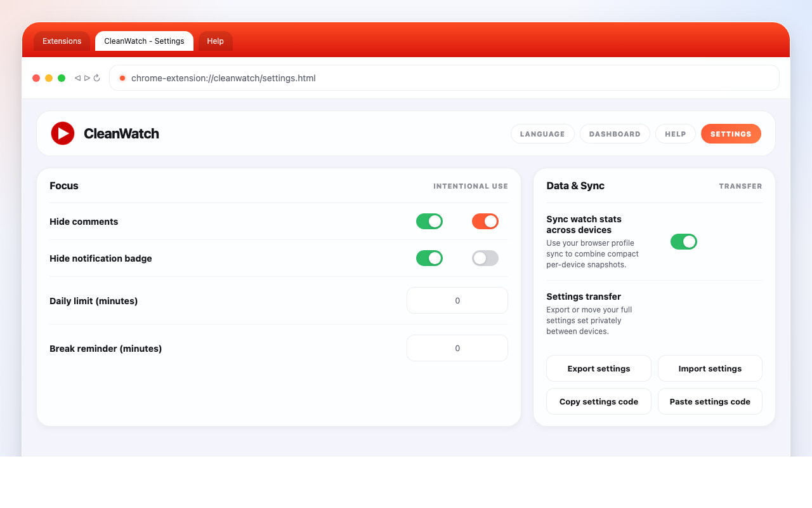Click the CleanWatch red play logo
Screen dimensions: 812x508
pyautogui.click(x=63, y=133)
